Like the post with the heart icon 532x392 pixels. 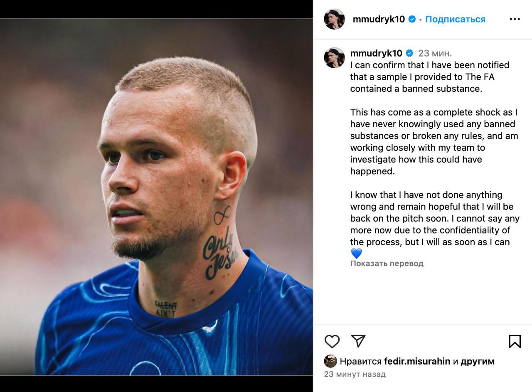(x=332, y=341)
